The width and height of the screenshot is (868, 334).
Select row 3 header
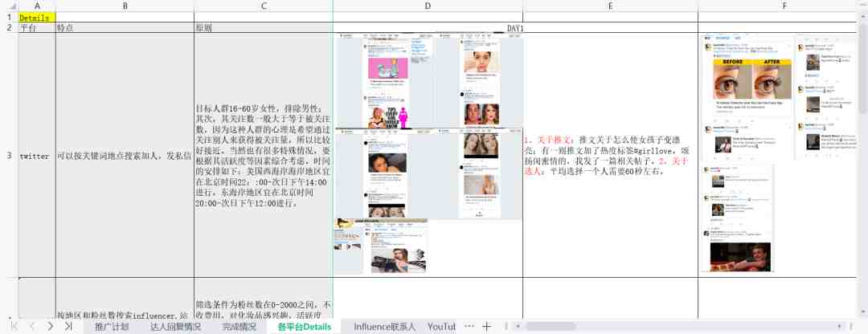coord(9,156)
